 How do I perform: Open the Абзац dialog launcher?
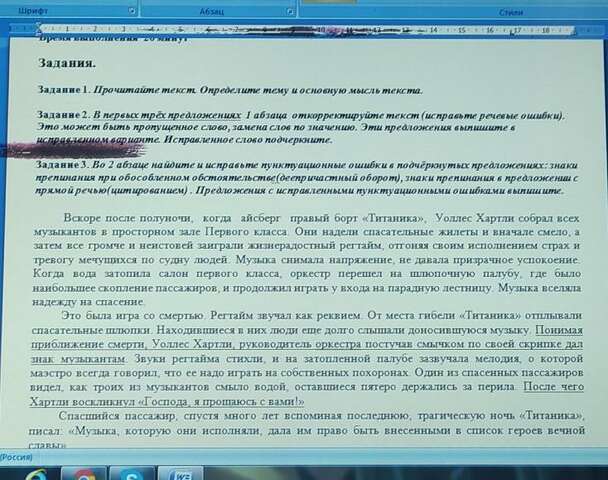[x=290, y=12]
